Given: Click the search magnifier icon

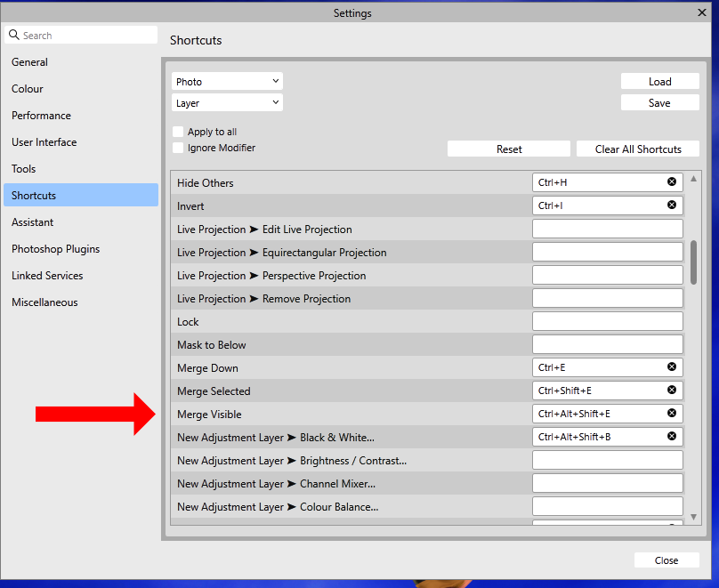Looking at the screenshot, I should point(13,34).
